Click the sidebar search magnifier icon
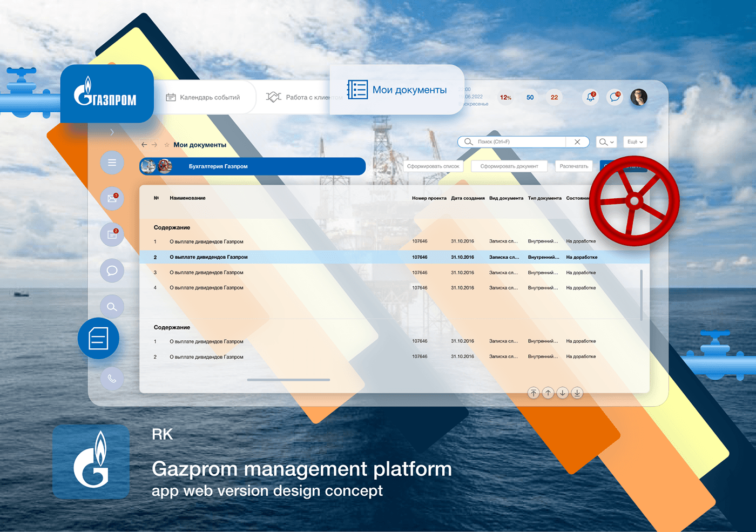The width and height of the screenshot is (756, 532). [112, 307]
